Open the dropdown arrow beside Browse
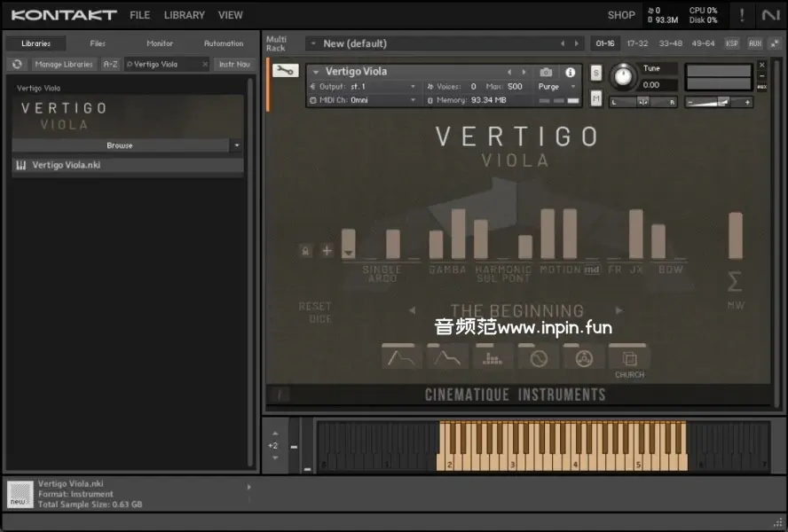Screen dimensions: 788x532 click(236, 145)
